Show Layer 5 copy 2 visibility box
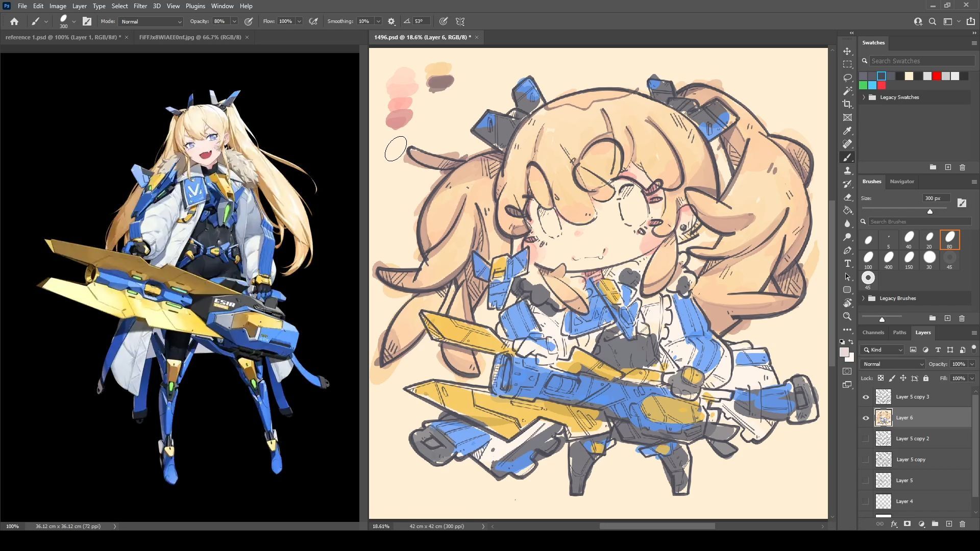Viewport: 980px width, 551px height. coord(866,439)
